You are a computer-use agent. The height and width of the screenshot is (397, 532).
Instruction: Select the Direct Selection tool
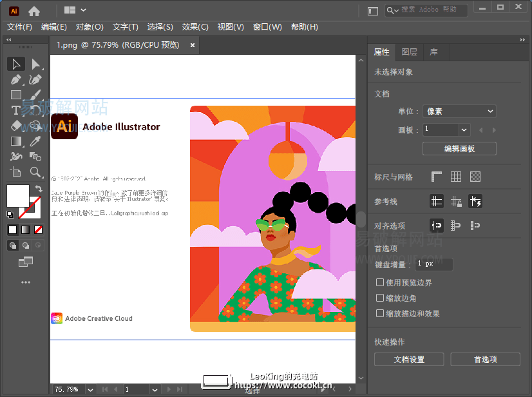coord(35,64)
